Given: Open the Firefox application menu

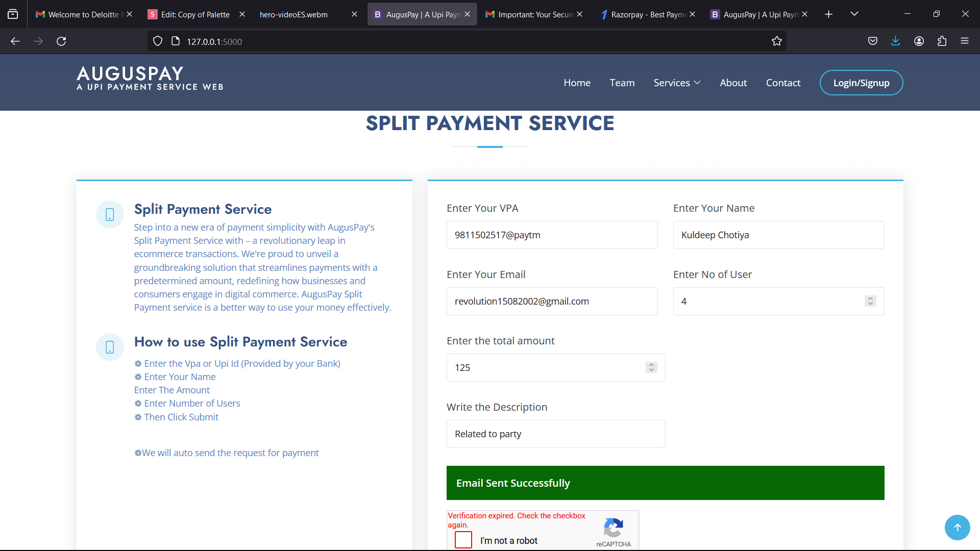Looking at the screenshot, I should pos(964,41).
